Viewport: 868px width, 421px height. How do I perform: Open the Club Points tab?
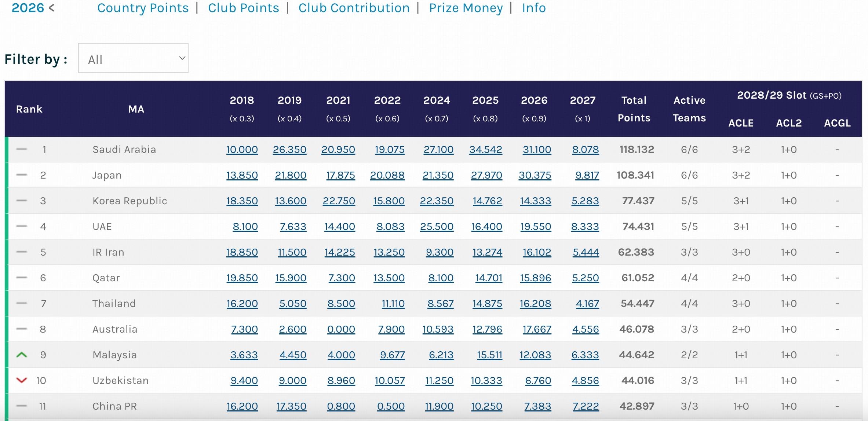[244, 8]
